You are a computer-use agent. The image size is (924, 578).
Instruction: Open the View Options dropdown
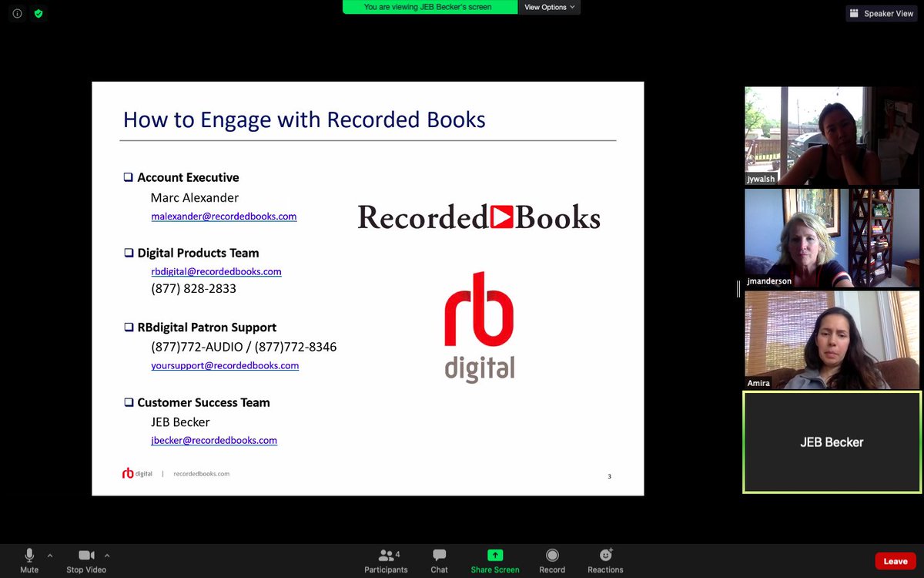[x=550, y=7]
